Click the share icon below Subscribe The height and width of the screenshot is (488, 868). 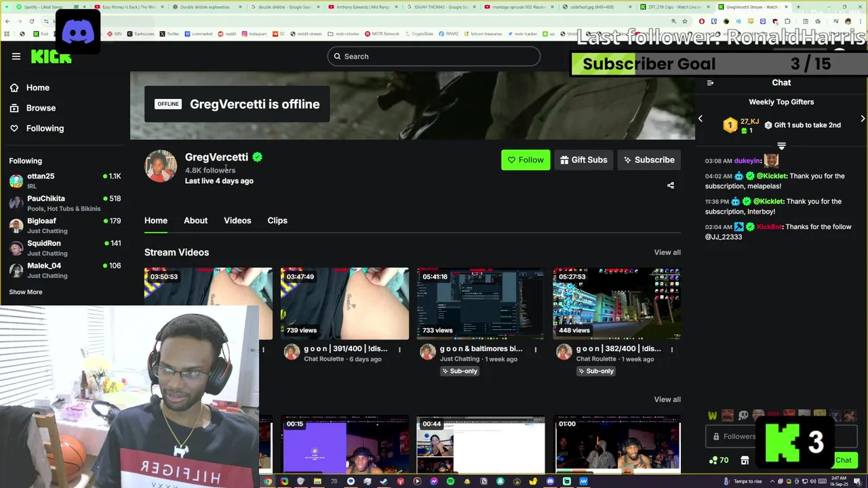tap(671, 186)
